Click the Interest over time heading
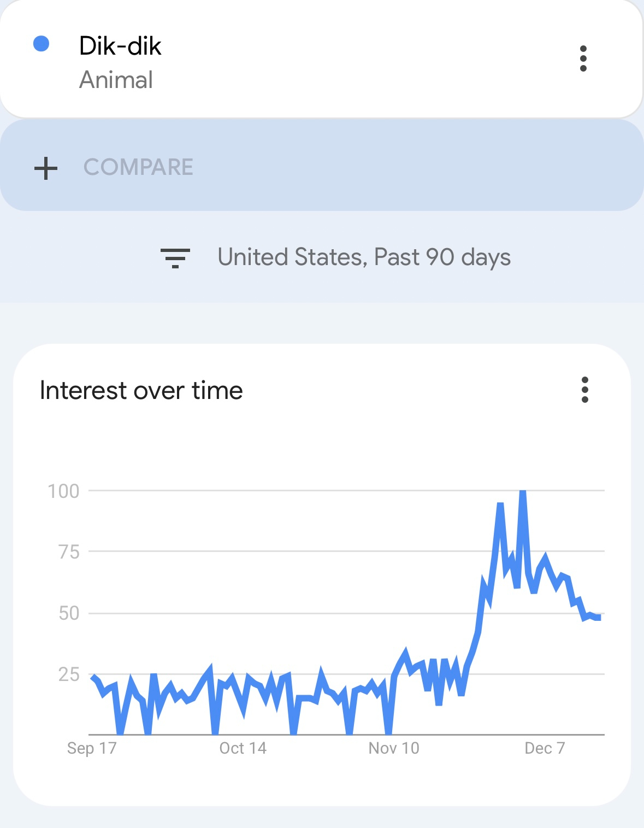Screen dimensions: 644x828 pyautogui.click(x=141, y=391)
